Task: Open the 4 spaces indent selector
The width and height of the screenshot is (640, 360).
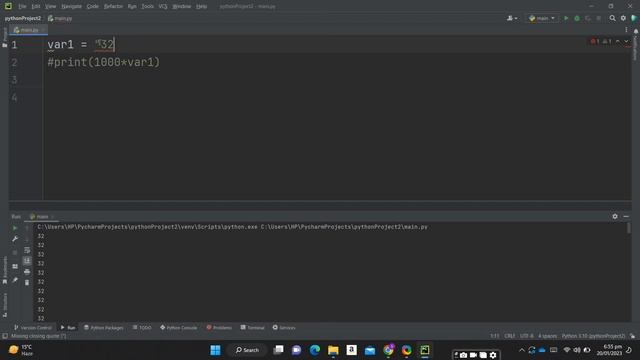Action: click(547, 336)
